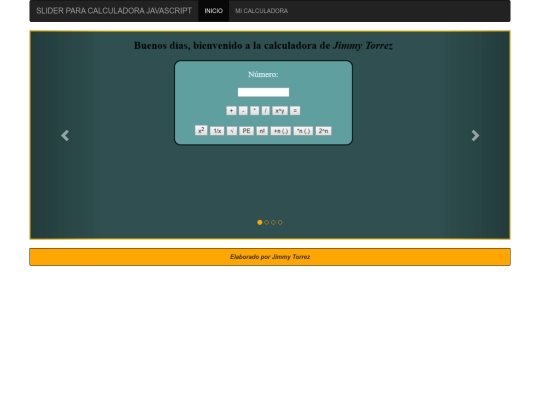Click the 'Elaborado por Jimmy Torrez' footer text

270,257
